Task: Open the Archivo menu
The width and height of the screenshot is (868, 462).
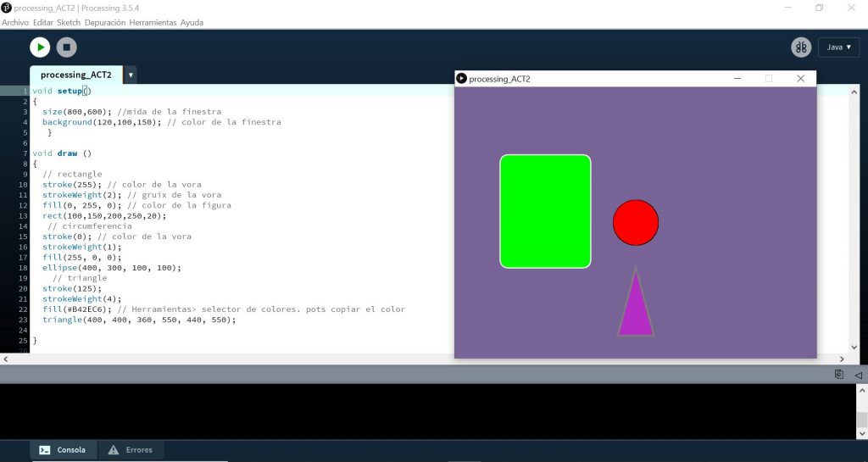Action: coord(15,22)
